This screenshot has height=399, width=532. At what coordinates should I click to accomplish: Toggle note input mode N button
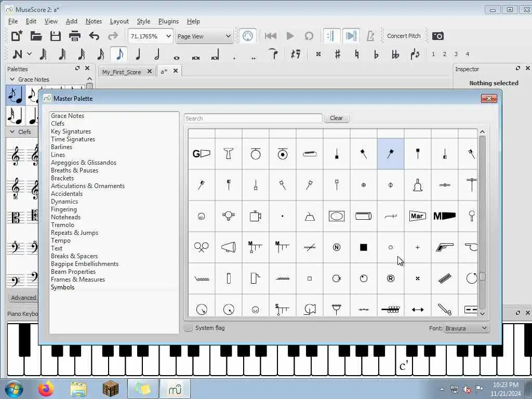[x=17, y=54]
